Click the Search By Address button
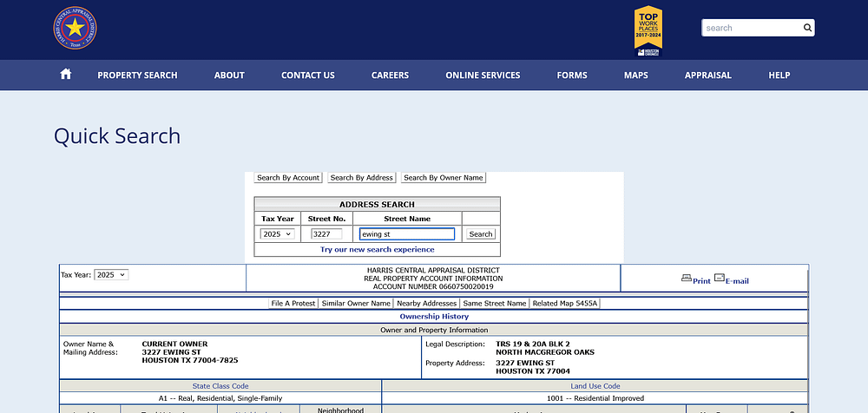Image resolution: width=868 pixels, height=413 pixels. 361,178
